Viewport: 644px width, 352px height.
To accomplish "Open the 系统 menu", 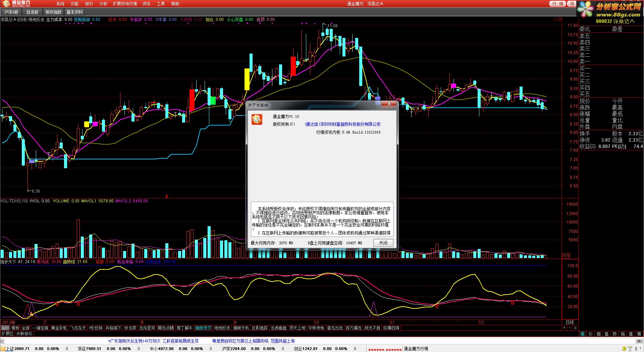I will pyautogui.click(x=60, y=4).
